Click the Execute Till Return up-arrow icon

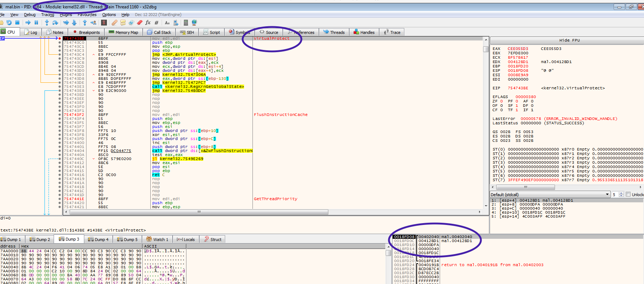pyautogui.click(x=85, y=23)
